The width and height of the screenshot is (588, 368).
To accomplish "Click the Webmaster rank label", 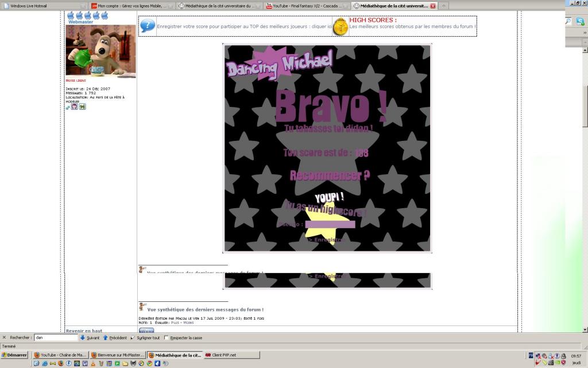I will pos(80,22).
